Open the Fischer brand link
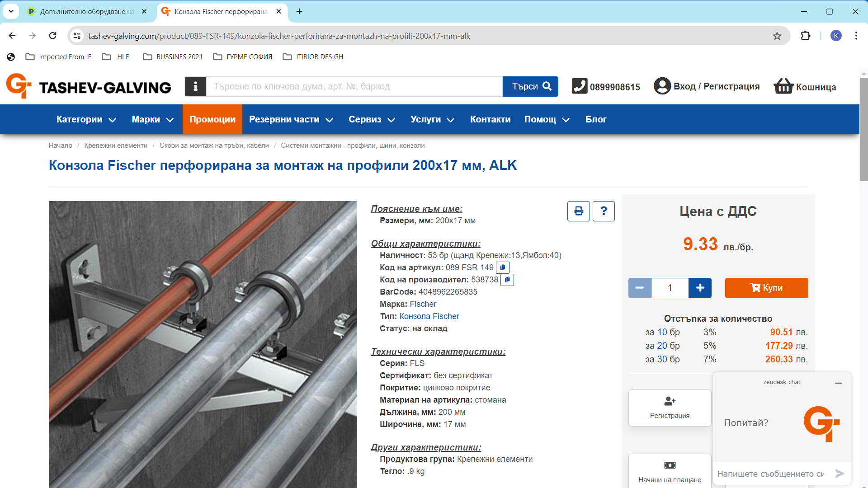The width and height of the screenshot is (868, 488). coord(423,304)
